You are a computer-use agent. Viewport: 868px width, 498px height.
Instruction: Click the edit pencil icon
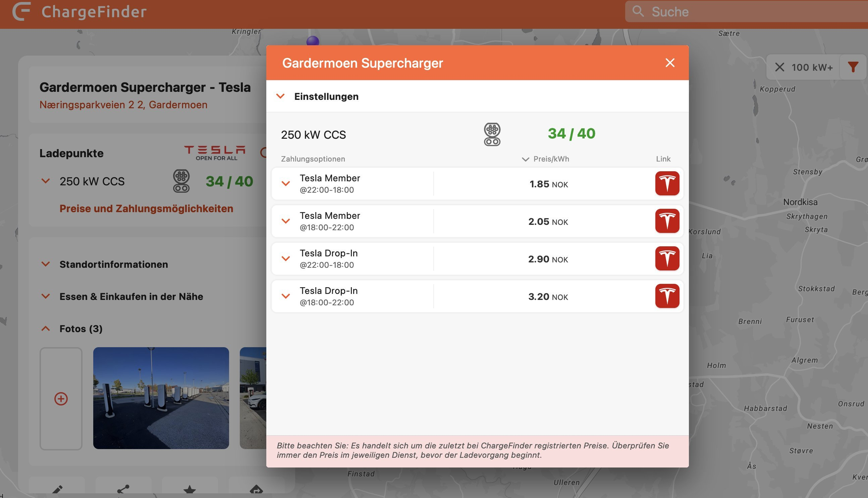point(57,490)
